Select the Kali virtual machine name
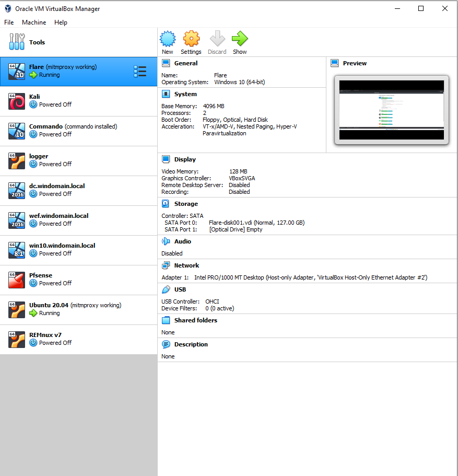The width and height of the screenshot is (458, 476). click(34, 97)
